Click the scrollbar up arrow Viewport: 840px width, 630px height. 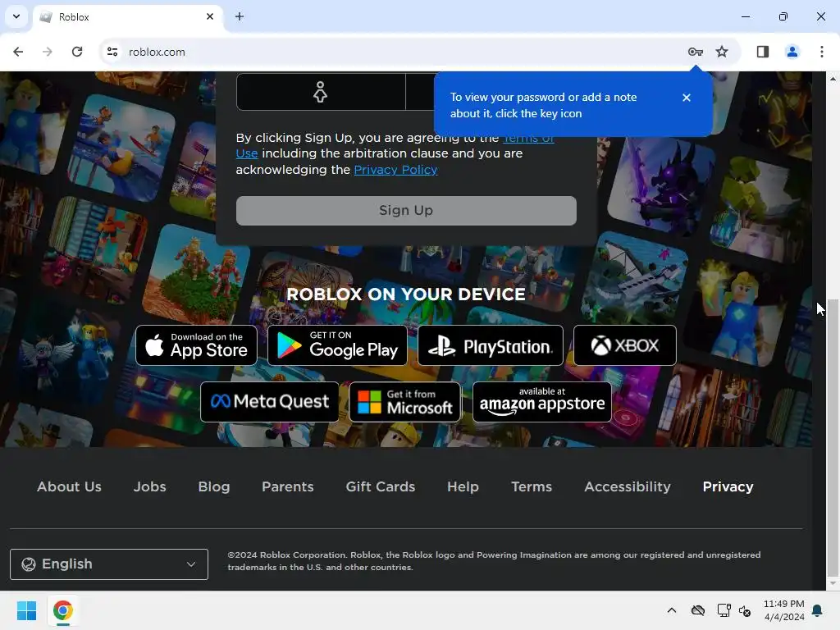(x=833, y=78)
